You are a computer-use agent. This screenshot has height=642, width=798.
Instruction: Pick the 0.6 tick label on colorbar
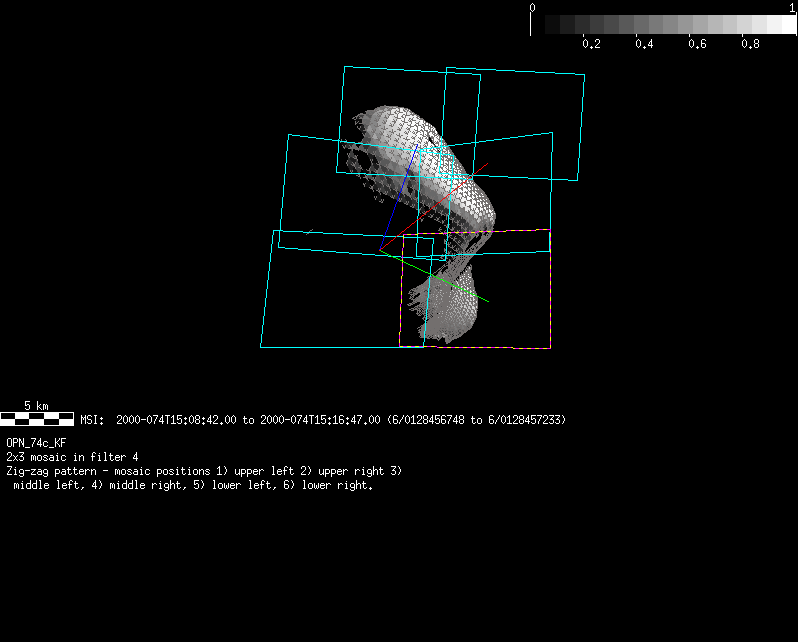coord(697,44)
